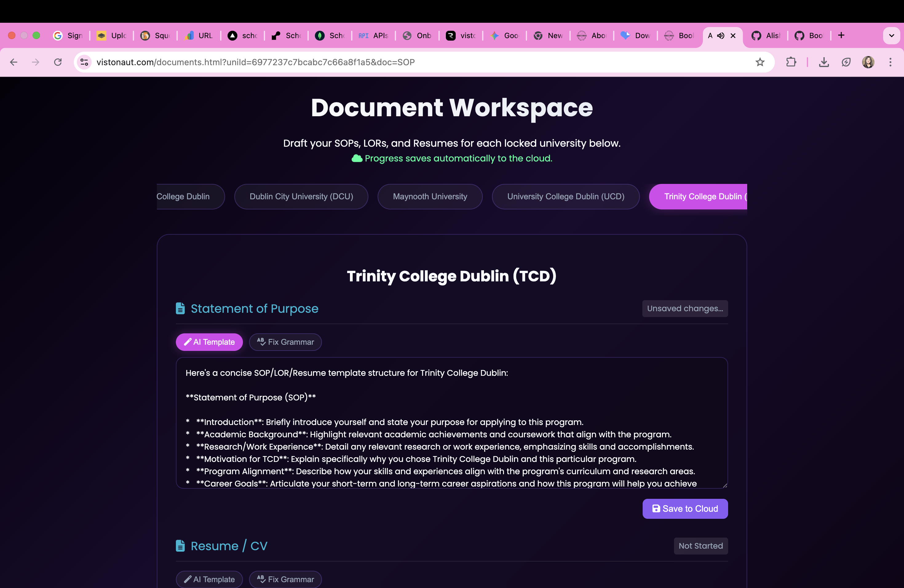Select the partially hidden College Dublin tab

(190, 197)
